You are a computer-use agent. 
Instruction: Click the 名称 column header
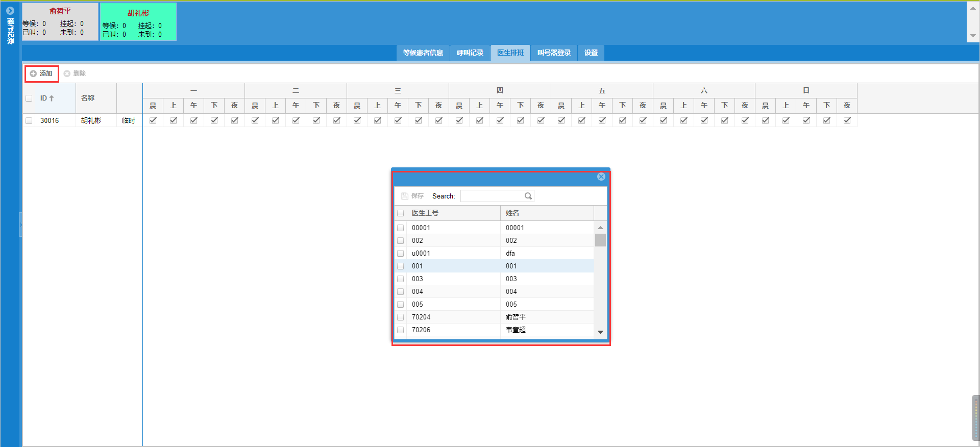pyautogui.click(x=96, y=98)
